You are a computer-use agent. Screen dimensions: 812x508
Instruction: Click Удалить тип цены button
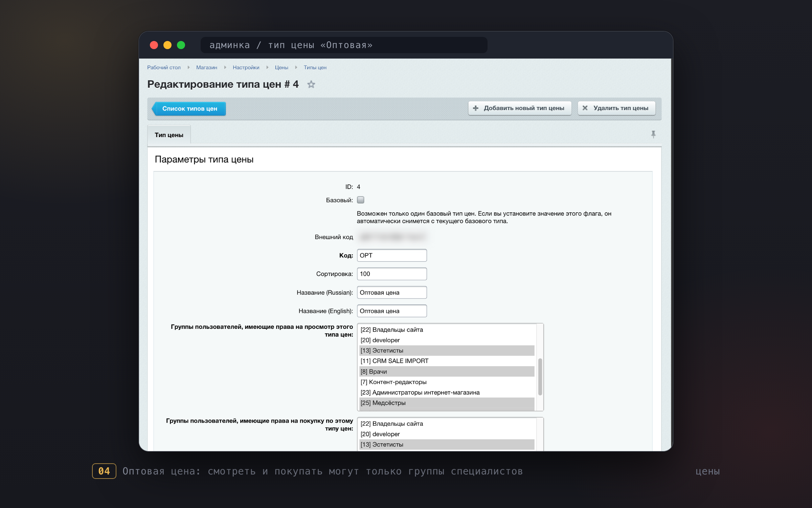click(616, 108)
